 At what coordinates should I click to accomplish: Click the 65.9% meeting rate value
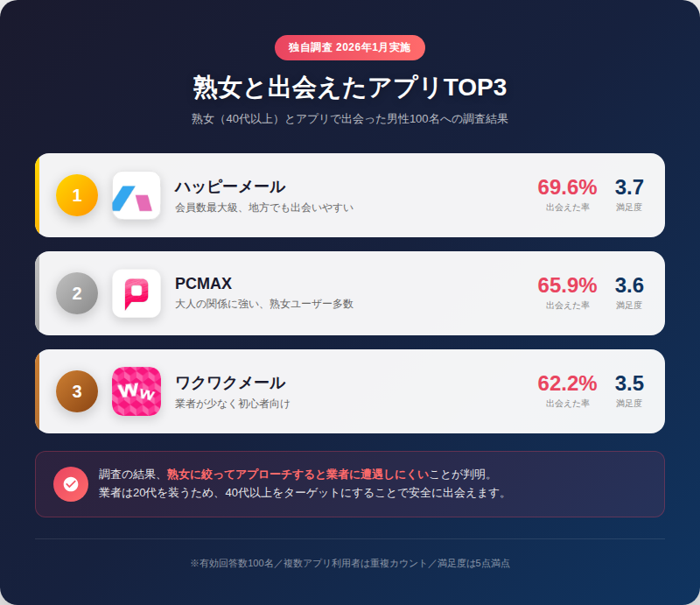(567, 285)
